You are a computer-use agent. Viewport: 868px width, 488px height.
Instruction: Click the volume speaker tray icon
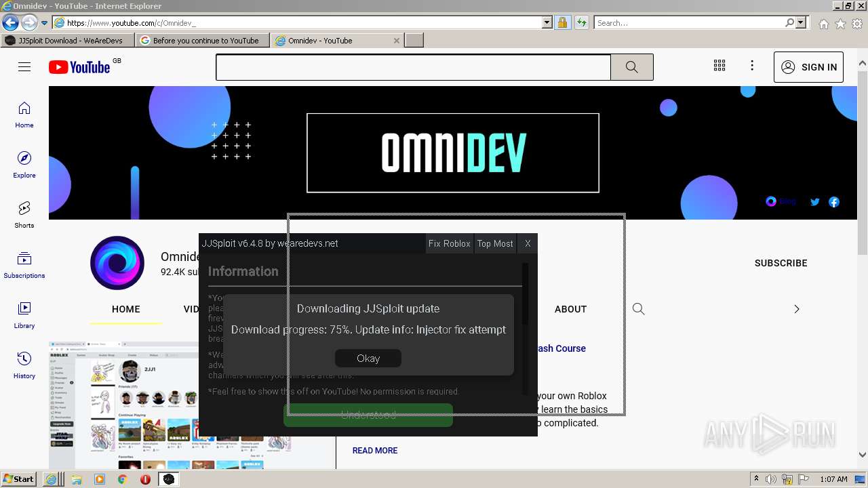click(x=771, y=479)
